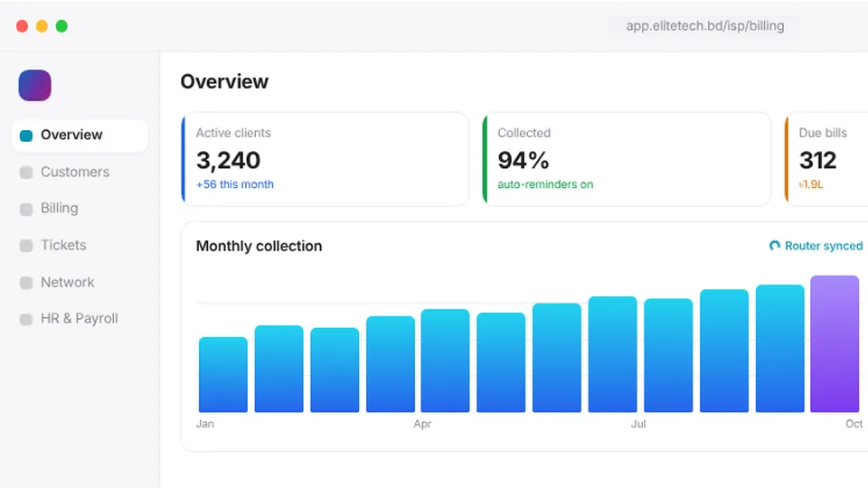The image size is (868, 488).
Task: Click the Monthly collection chart title
Action: point(259,246)
